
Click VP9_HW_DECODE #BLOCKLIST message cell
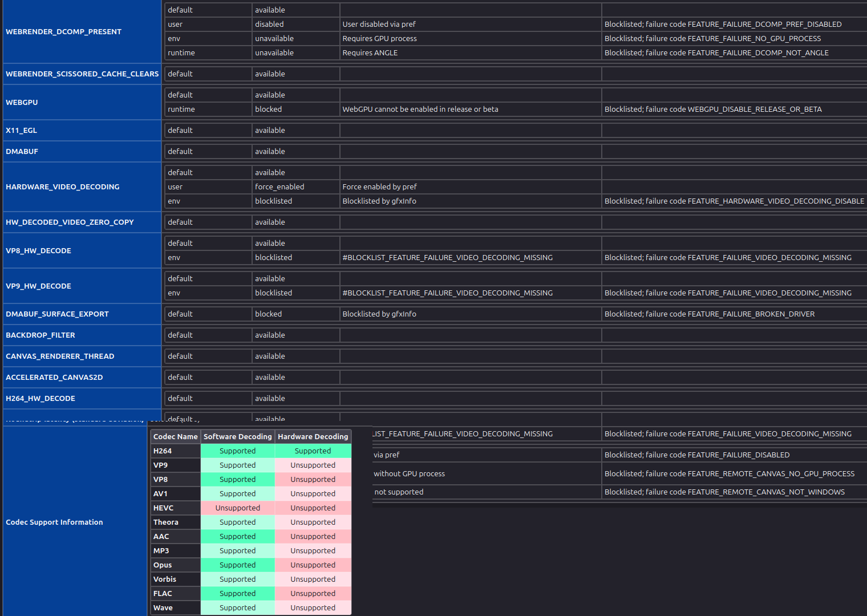471,293
